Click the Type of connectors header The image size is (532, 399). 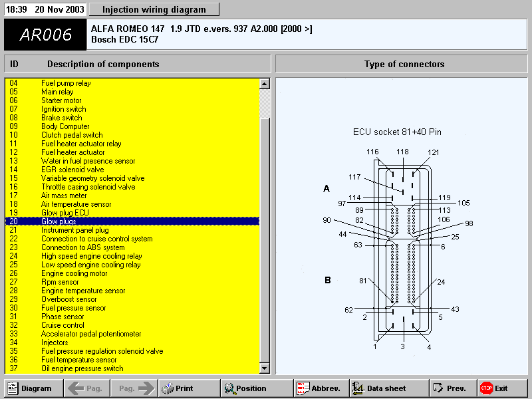(404, 64)
